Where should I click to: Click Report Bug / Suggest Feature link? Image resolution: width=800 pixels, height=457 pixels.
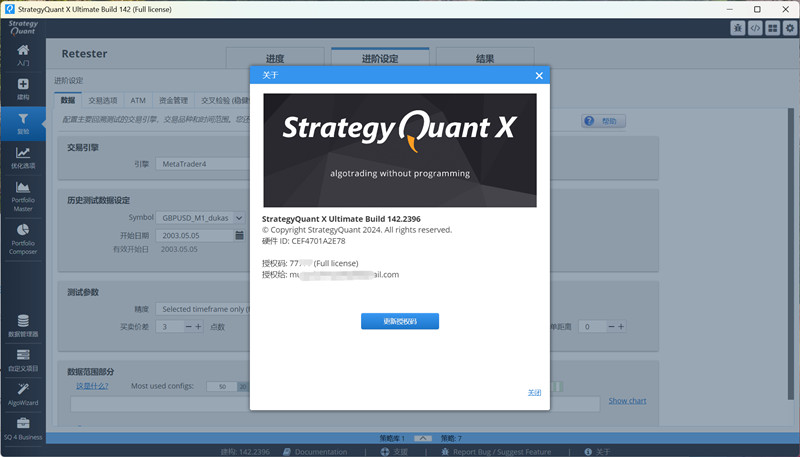point(496,451)
